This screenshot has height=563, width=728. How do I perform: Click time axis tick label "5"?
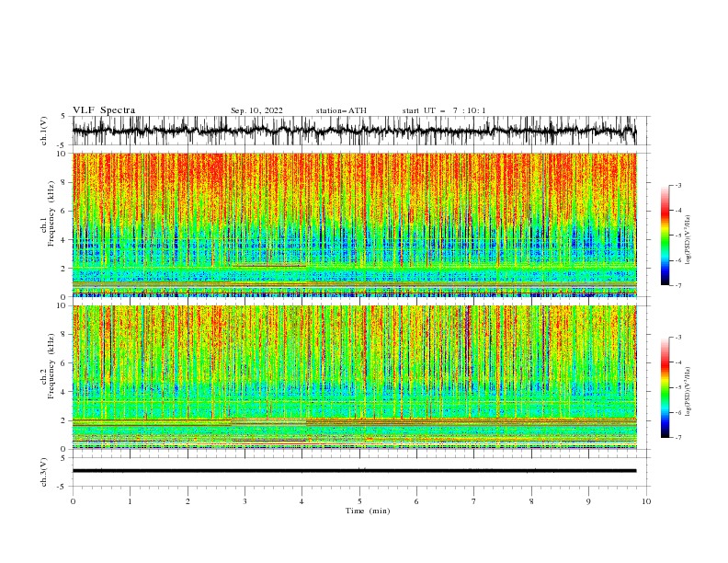(x=359, y=501)
